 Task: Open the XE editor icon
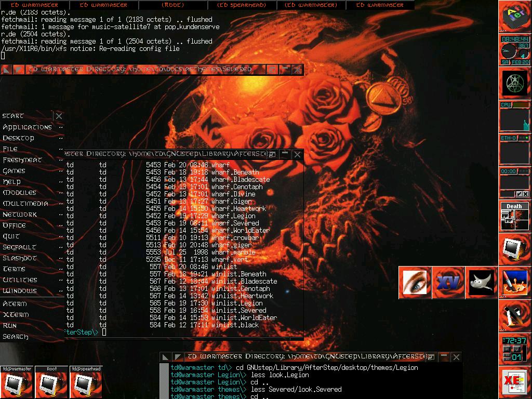coord(514,382)
